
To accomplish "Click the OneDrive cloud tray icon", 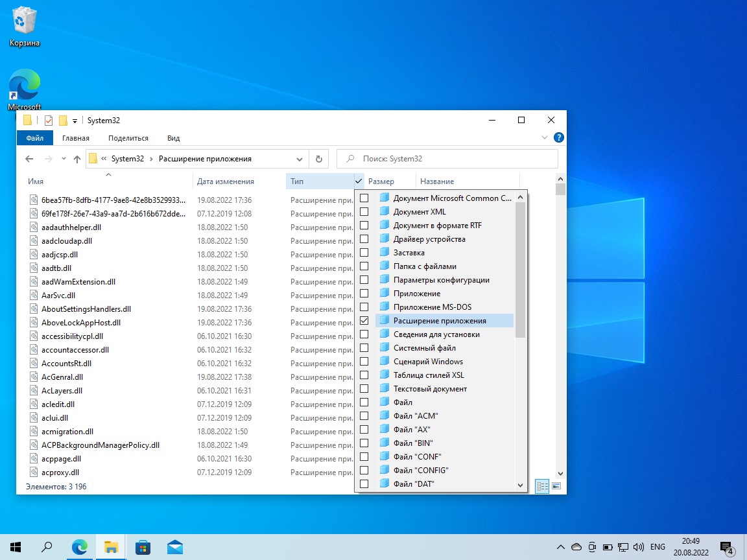I will pyautogui.click(x=576, y=547).
